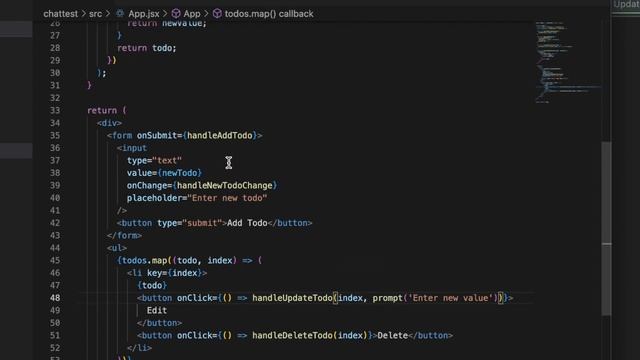Open the chattest breadcrumb folder
Screen dimensions: 640x360
click(60, 13)
